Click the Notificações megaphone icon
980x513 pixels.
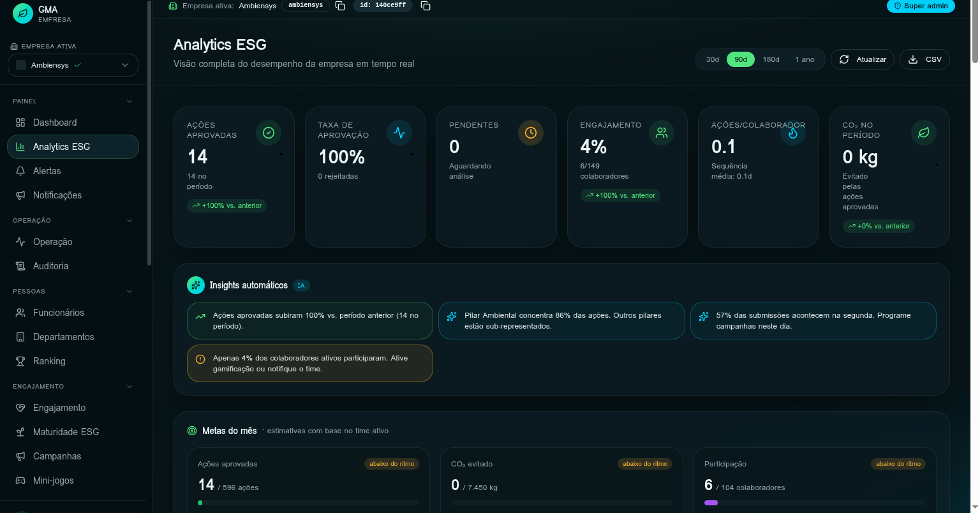(20, 195)
